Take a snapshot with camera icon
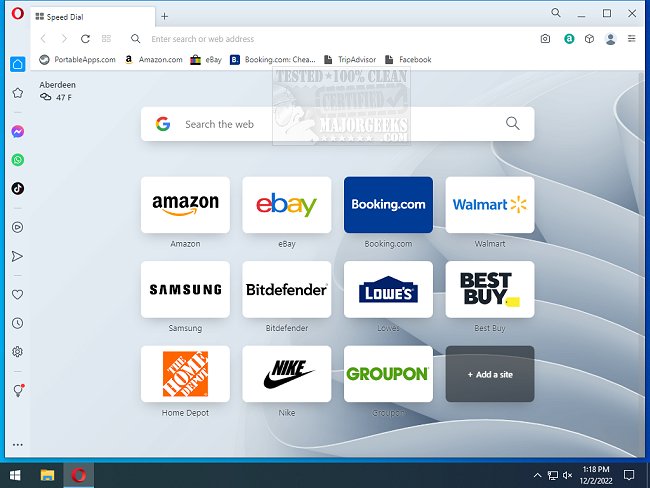 point(545,39)
